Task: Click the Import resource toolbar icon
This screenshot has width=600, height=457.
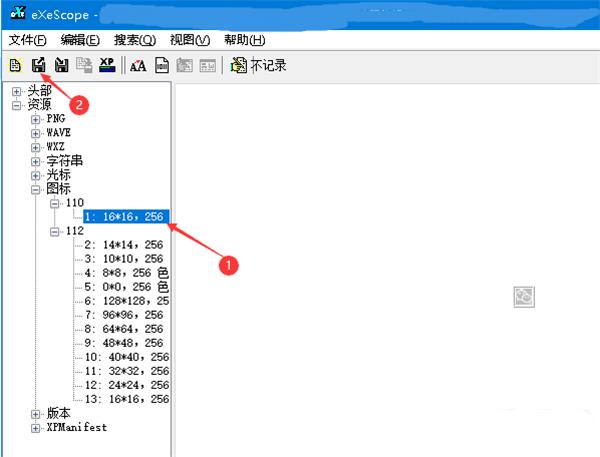Action: [61, 66]
